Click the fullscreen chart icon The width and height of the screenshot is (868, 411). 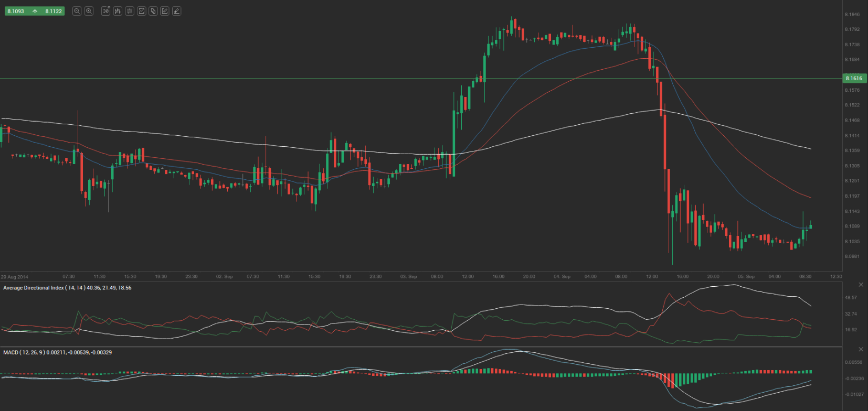pyautogui.click(x=141, y=11)
